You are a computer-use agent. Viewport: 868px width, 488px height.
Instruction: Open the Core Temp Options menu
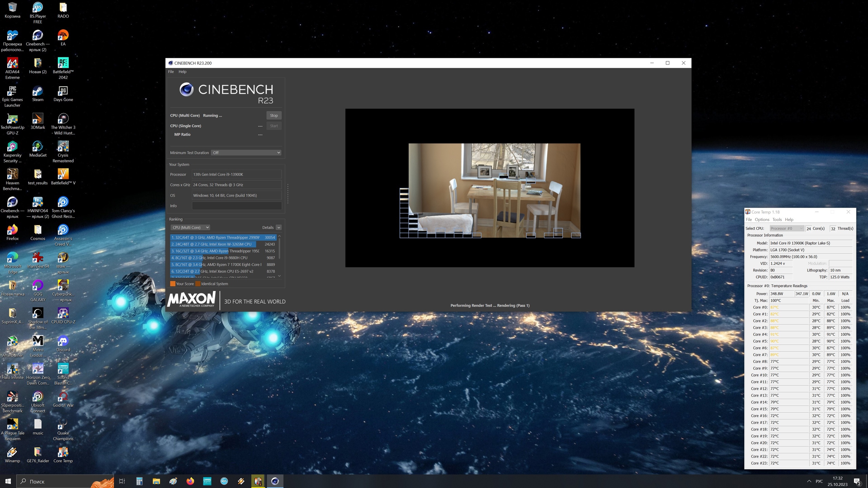coord(762,220)
